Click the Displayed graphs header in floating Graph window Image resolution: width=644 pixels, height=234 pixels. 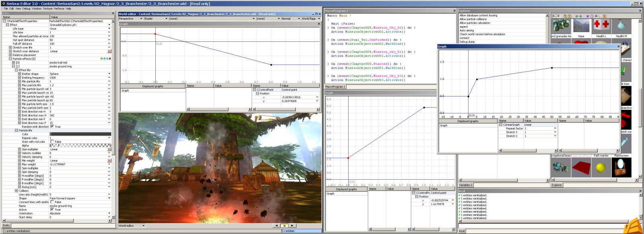point(468,121)
